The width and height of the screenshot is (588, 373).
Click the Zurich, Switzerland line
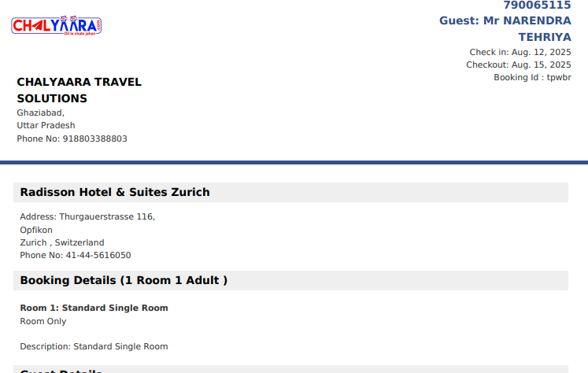[x=62, y=242]
